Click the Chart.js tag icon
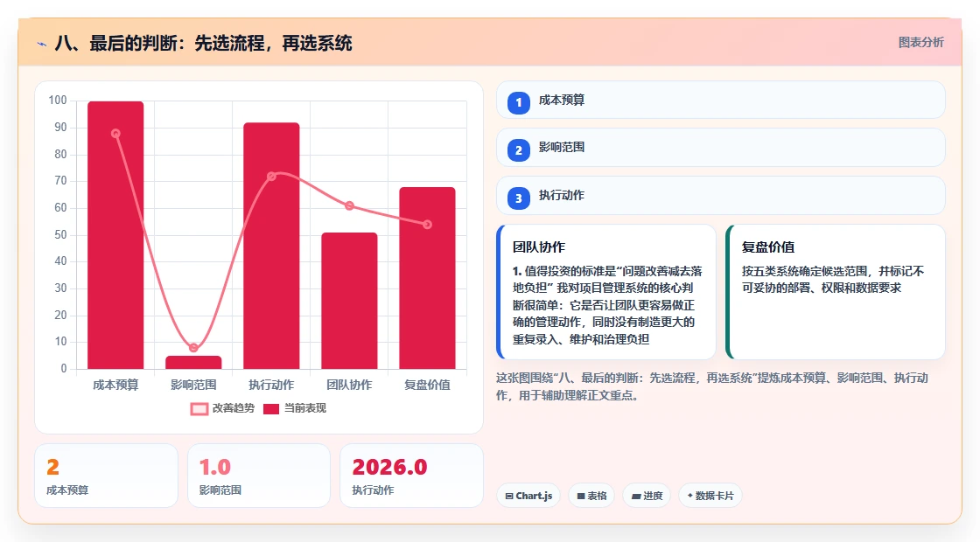This screenshot has width=980, height=542. click(509, 497)
